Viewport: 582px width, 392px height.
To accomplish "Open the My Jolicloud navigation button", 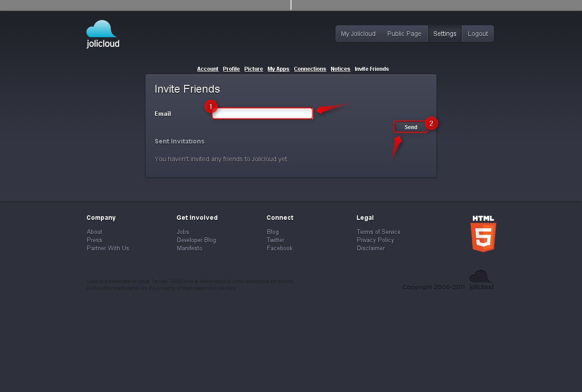I will 358,34.
